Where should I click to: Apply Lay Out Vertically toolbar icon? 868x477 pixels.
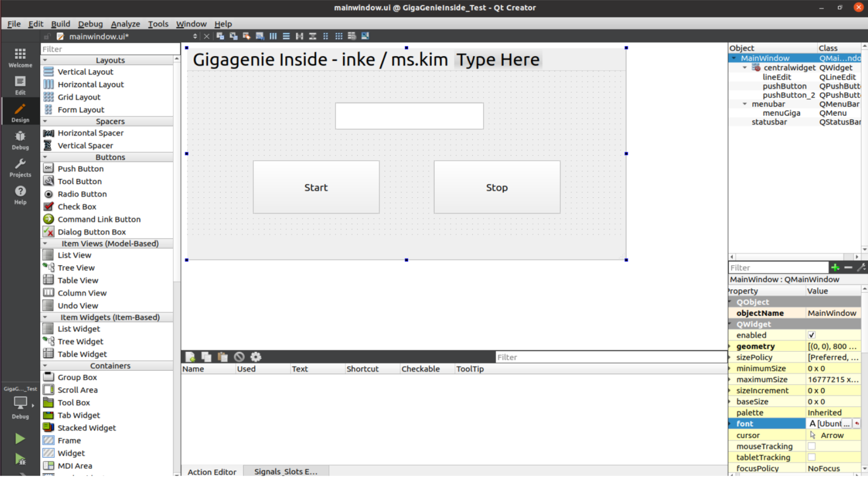coord(286,36)
